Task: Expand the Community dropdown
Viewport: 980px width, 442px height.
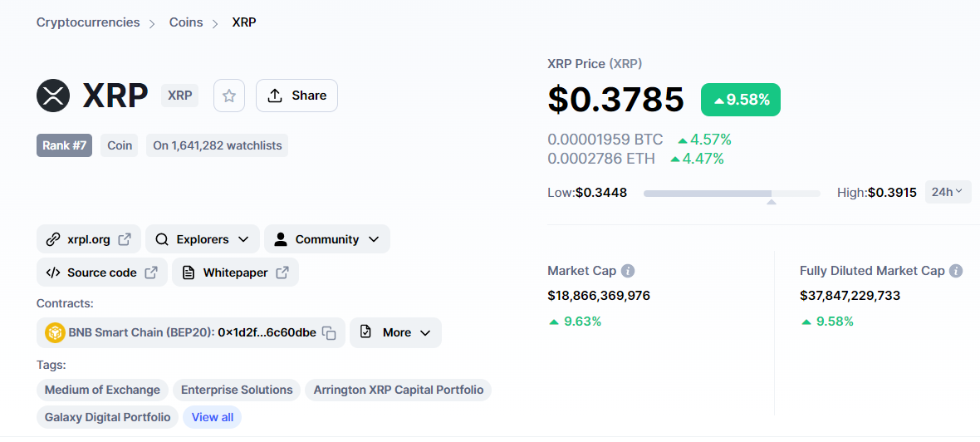Action: (327, 239)
